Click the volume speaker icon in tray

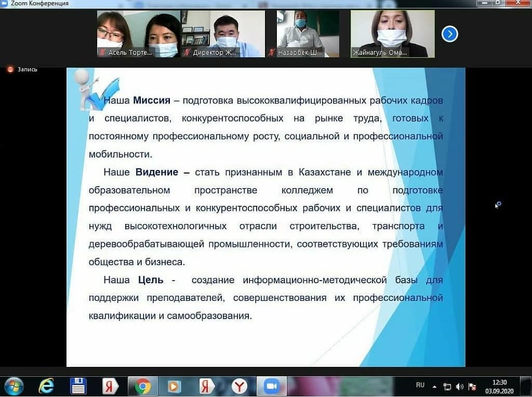click(x=460, y=387)
